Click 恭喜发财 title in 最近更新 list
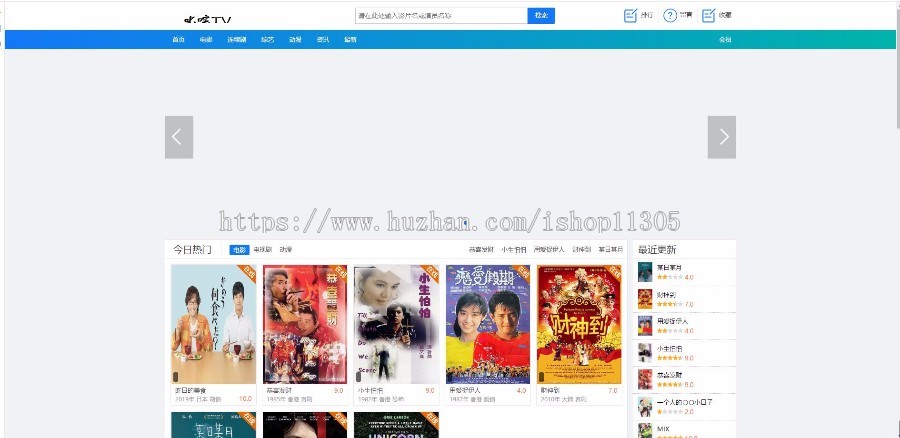This screenshot has width=900, height=438. pos(669,375)
